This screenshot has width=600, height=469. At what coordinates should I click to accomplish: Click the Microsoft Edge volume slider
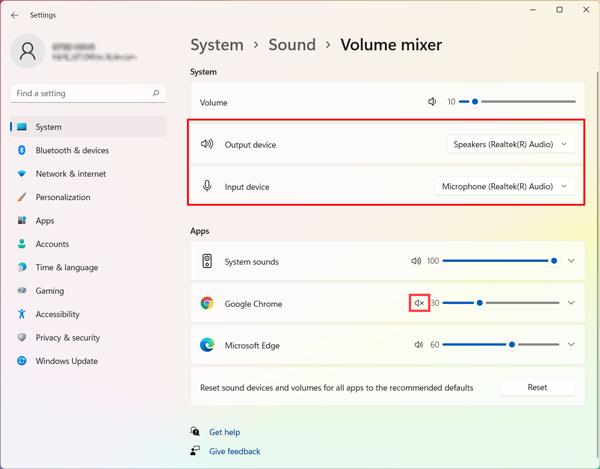point(500,345)
